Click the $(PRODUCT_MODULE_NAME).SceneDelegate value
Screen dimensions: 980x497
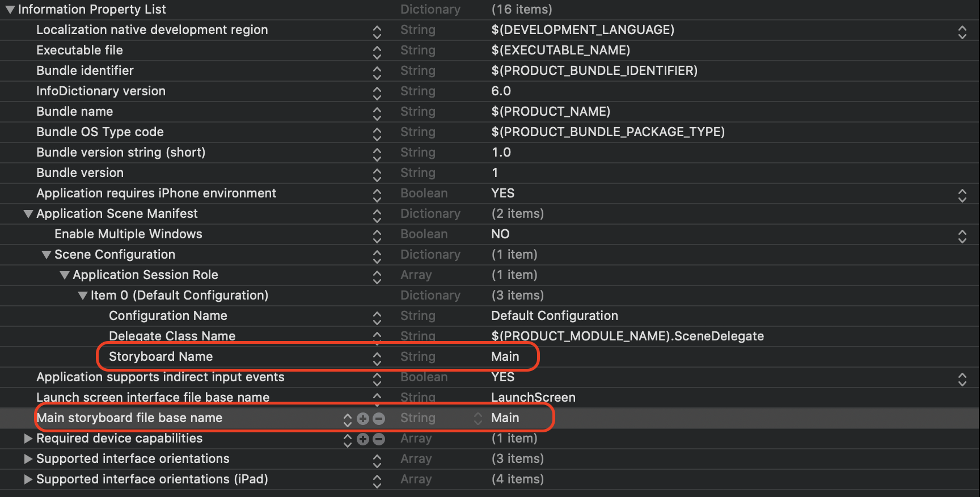point(627,336)
